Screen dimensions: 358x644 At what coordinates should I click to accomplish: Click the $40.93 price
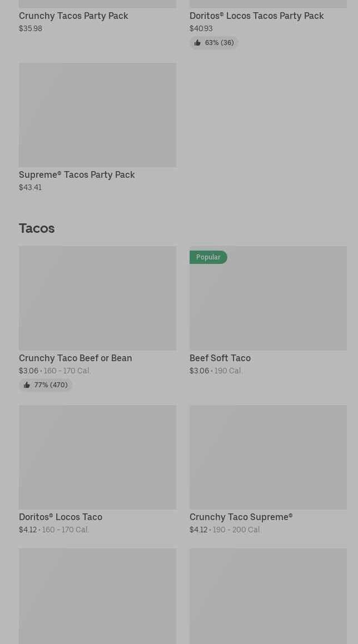(x=201, y=28)
